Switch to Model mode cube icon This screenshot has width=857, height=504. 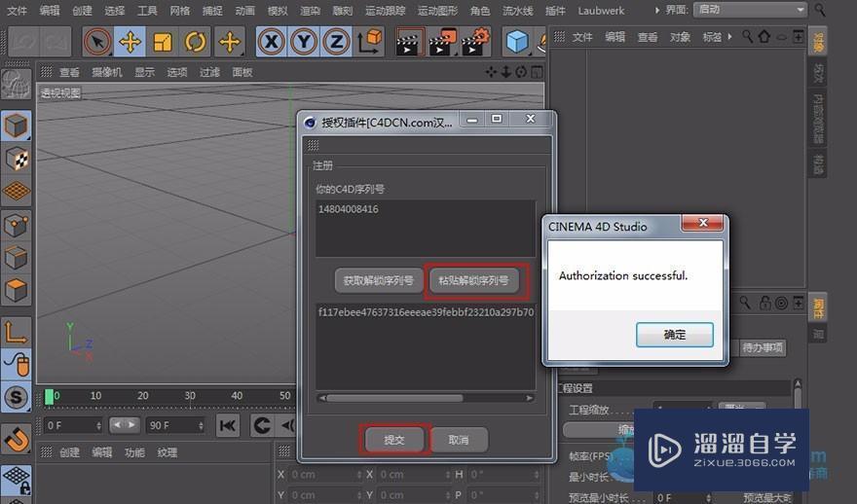coord(16,126)
